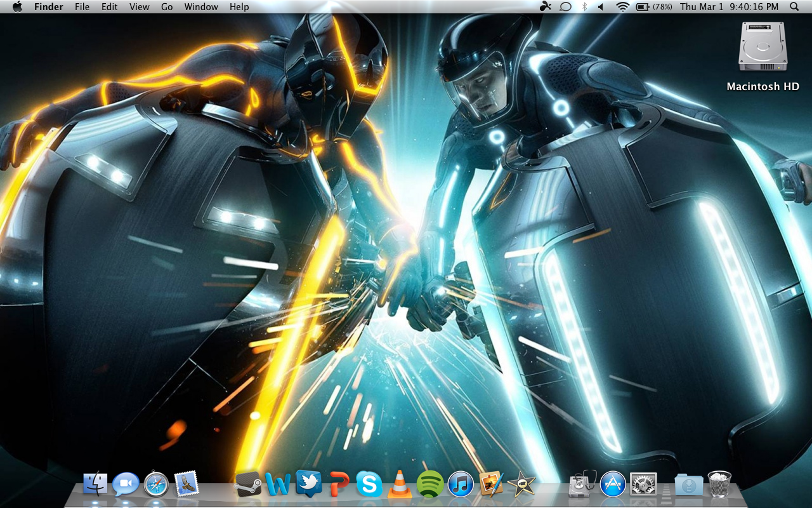Launch iTunes from the Dock
This screenshot has width=812, height=508.
point(461,485)
